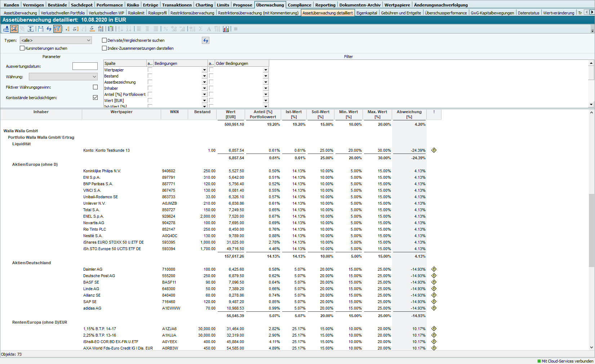The image size is (595, 364).
Task: Open the Währung dropdown
Action: click(x=63, y=77)
